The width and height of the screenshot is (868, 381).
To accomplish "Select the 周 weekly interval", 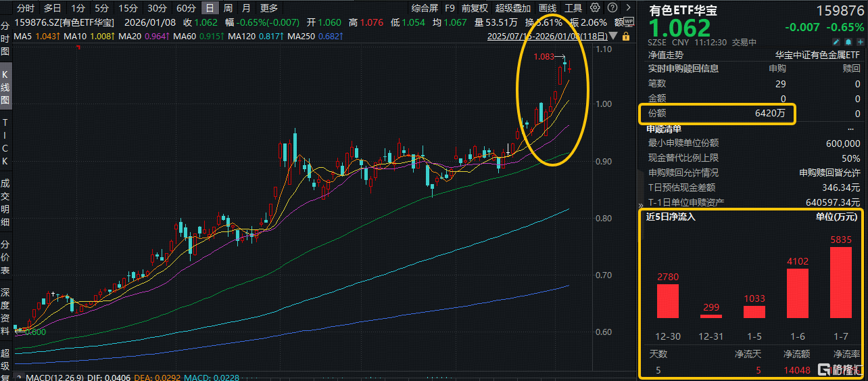I will (x=228, y=8).
